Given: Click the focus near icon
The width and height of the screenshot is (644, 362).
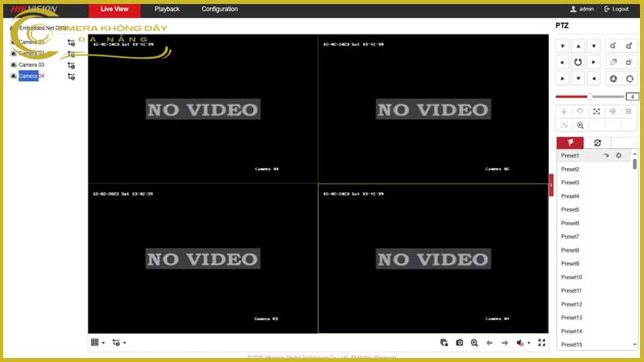Looking at the screenshot, I should [613, 63].
